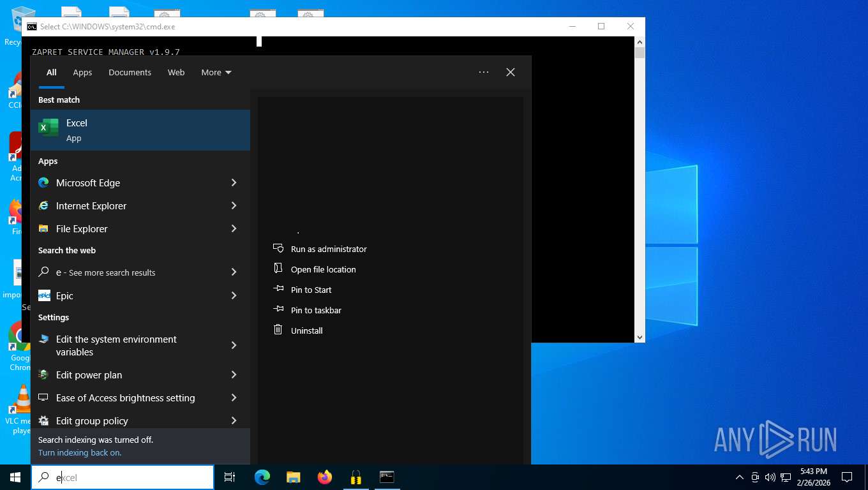Expand the Epic web result arrow
The height and width of the screenshot is (490, 868).
pos(234,295)
